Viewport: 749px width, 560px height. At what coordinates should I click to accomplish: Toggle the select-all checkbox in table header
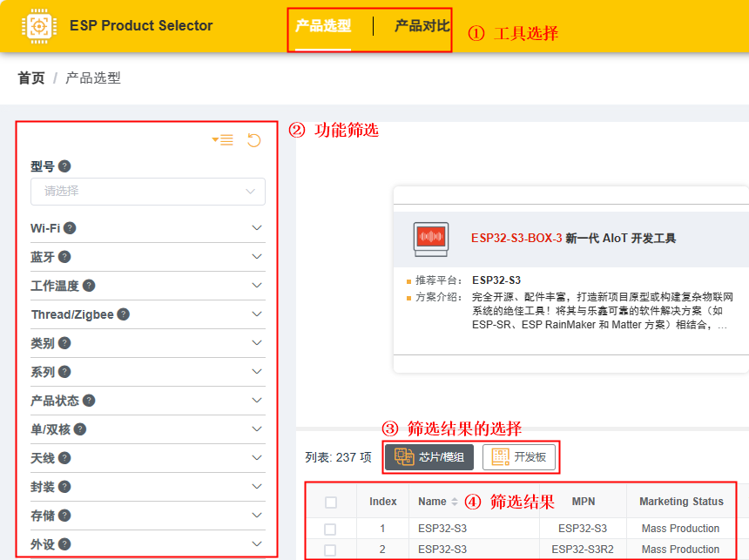tap(330, 502)
